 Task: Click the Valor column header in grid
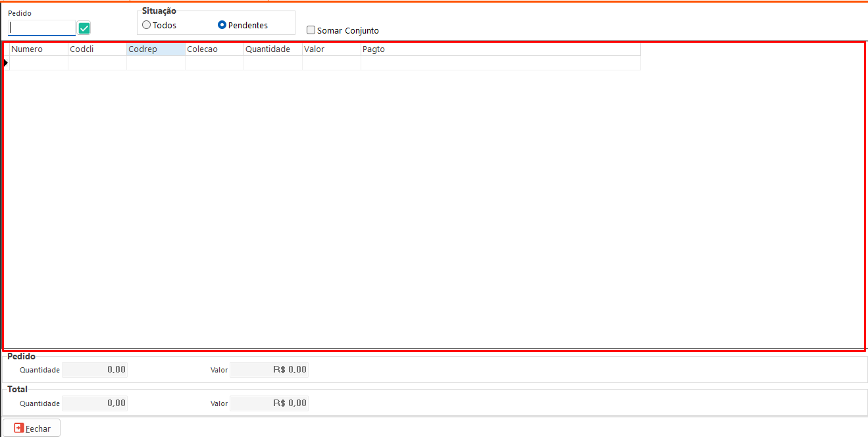(x=331, y=49)
